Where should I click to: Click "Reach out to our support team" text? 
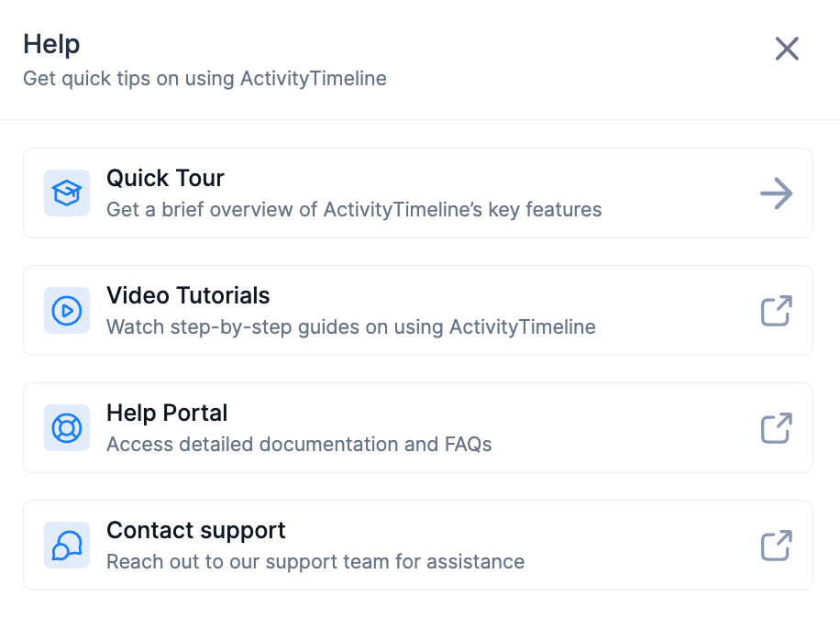tap(315, 561)
